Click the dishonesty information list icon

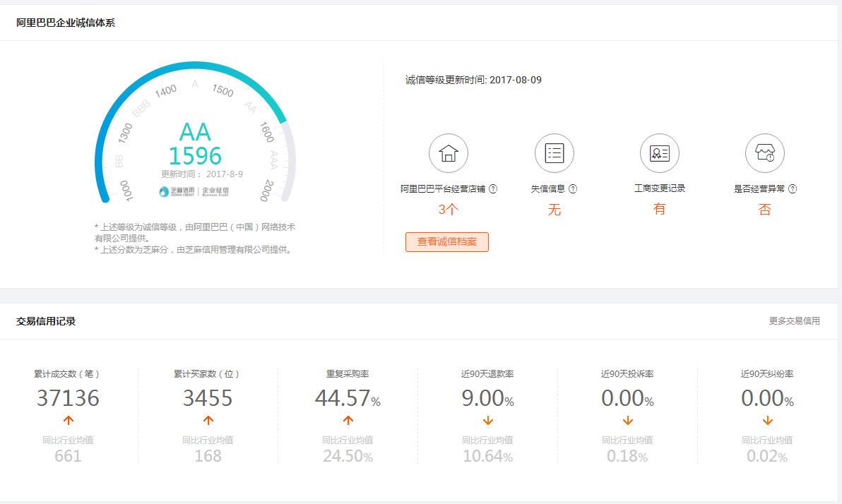(x=555, y=153)
